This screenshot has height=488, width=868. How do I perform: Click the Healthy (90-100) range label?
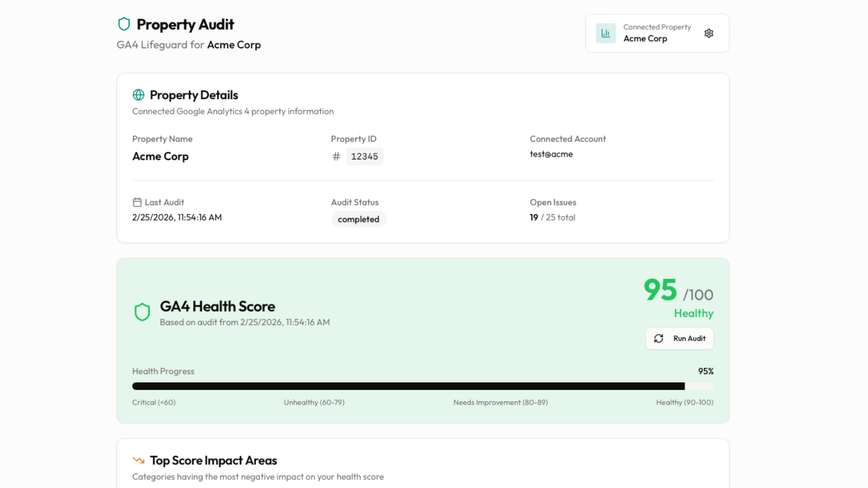[x=685, y=402]
